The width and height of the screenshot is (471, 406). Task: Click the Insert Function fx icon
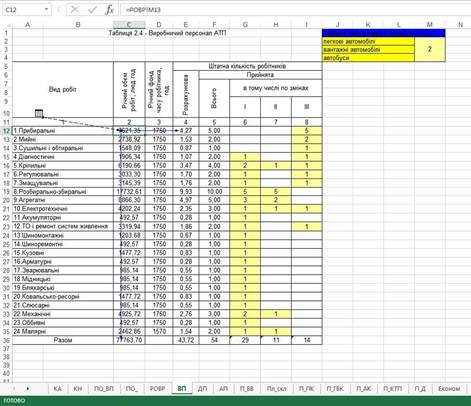pos(109,10)
